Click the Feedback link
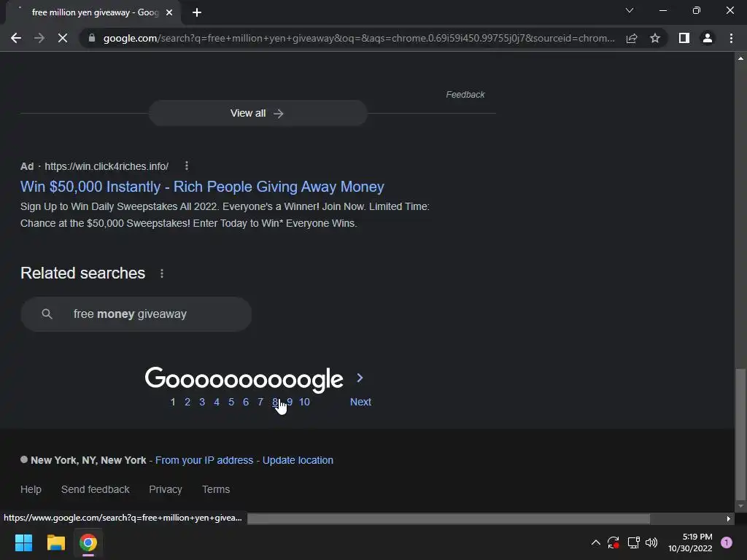The image size is (747, 560). pos(465,95)
